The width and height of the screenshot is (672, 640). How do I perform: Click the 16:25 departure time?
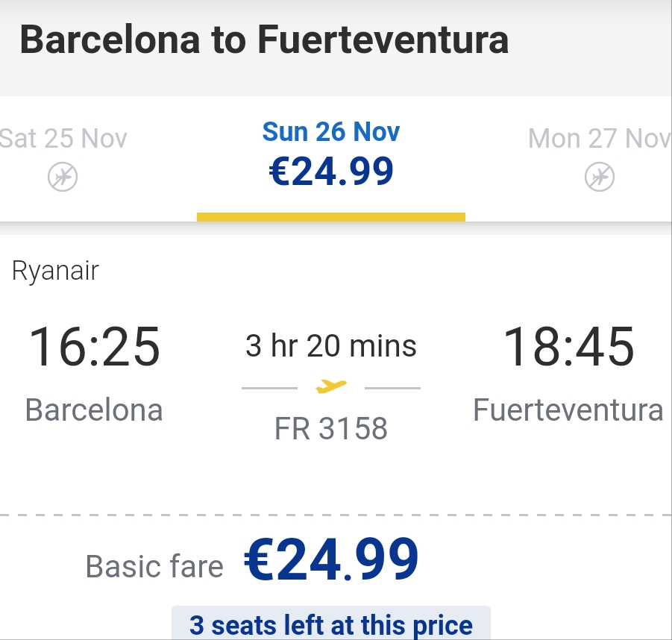(94, 346)
